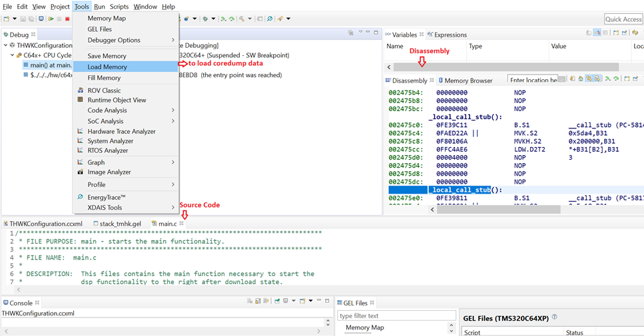Click the Save icon in main toolbar

[23, 19]
